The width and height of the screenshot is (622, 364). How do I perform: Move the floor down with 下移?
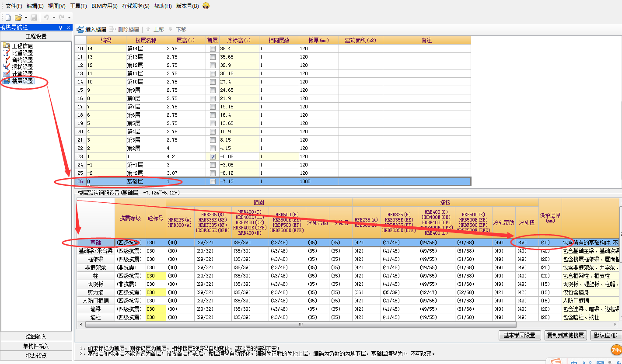coord(177,29)
